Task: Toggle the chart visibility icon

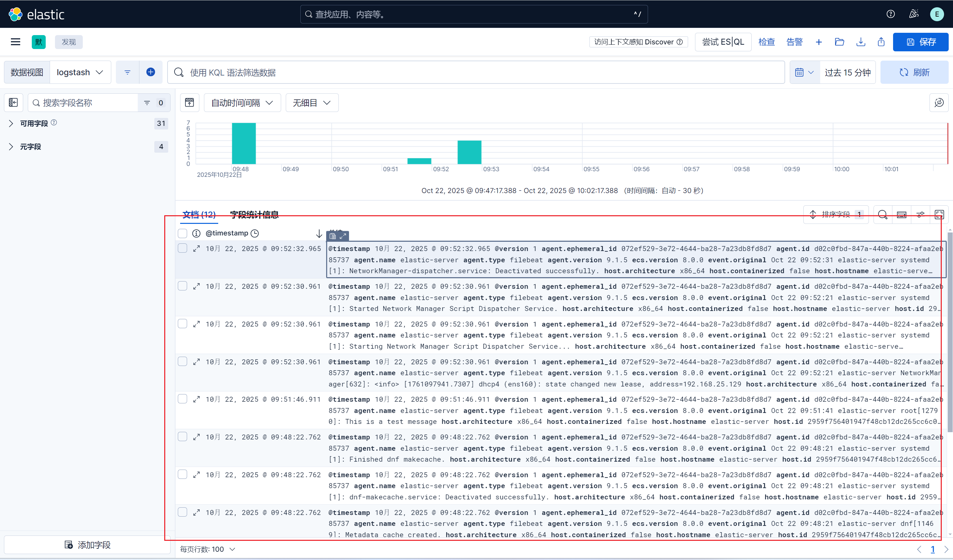Action: [x=189, y=102]
